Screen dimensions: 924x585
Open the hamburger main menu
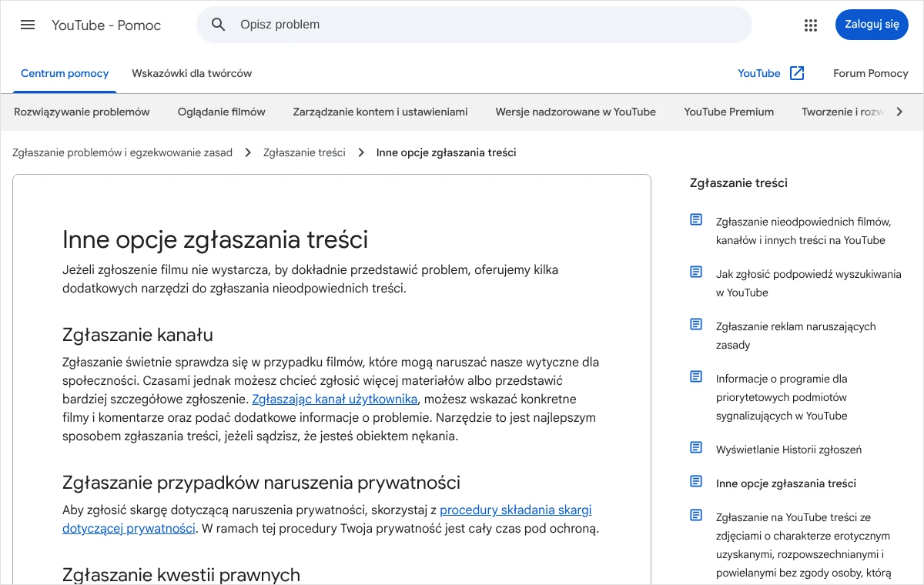tap(28, 25)
